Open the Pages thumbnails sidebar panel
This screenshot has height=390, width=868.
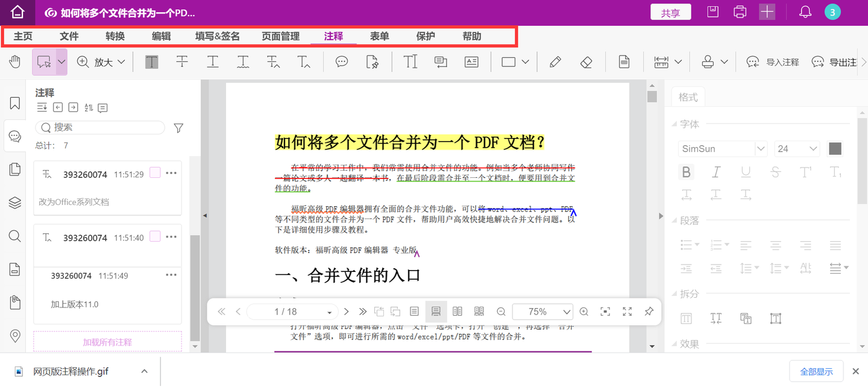click(x=15, y=169)
